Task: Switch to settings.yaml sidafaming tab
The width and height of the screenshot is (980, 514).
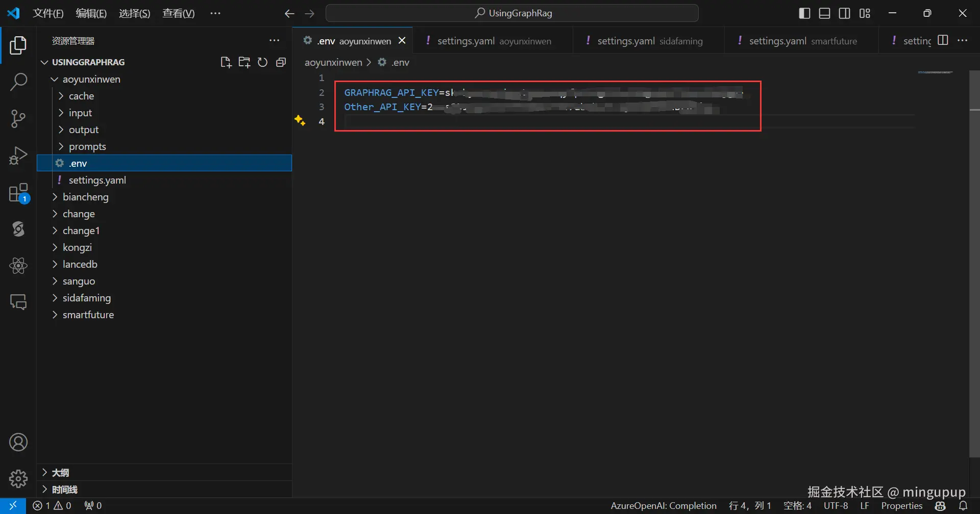Action: (648, 41)
